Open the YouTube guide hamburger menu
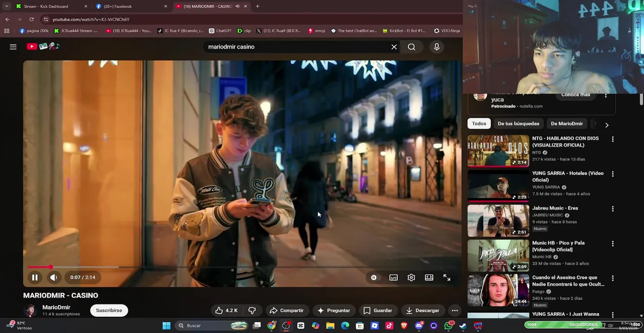Image resolution: width=644 pixels, height=333 pixels. point(13,47)
